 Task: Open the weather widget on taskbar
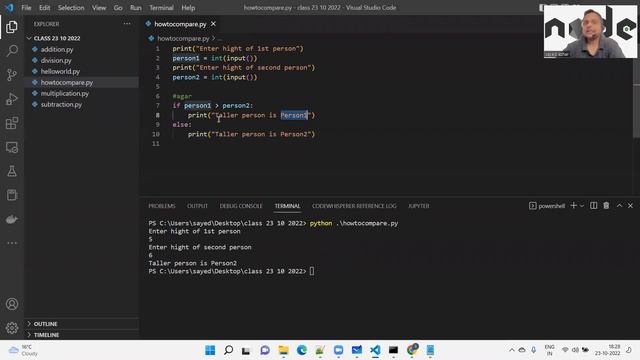tap(24, 350)
